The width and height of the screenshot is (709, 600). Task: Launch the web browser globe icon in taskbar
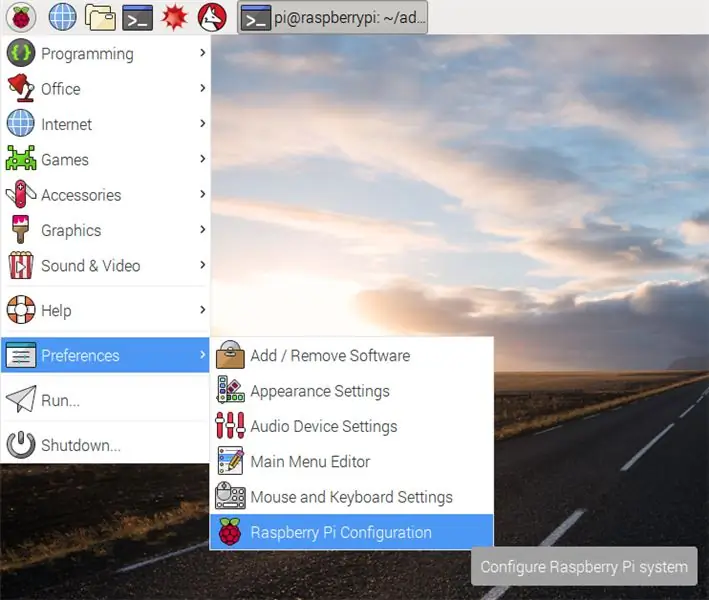pos(62,17)
